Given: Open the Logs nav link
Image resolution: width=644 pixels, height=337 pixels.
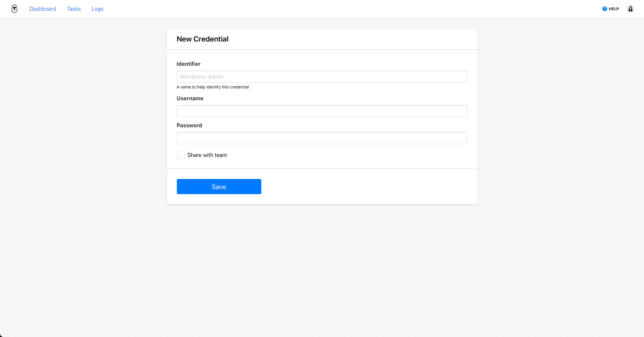Looking at the screenshot, I should click(97, 9).
